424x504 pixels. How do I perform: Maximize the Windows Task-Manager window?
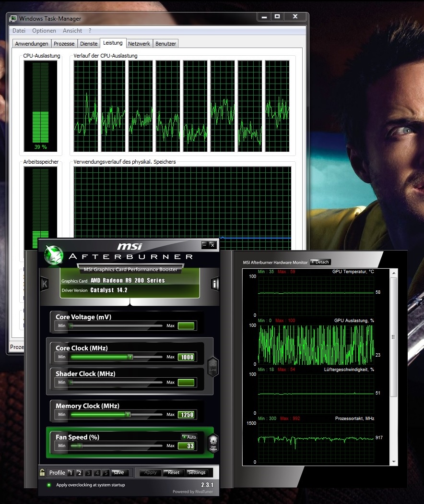coord(277,16)
